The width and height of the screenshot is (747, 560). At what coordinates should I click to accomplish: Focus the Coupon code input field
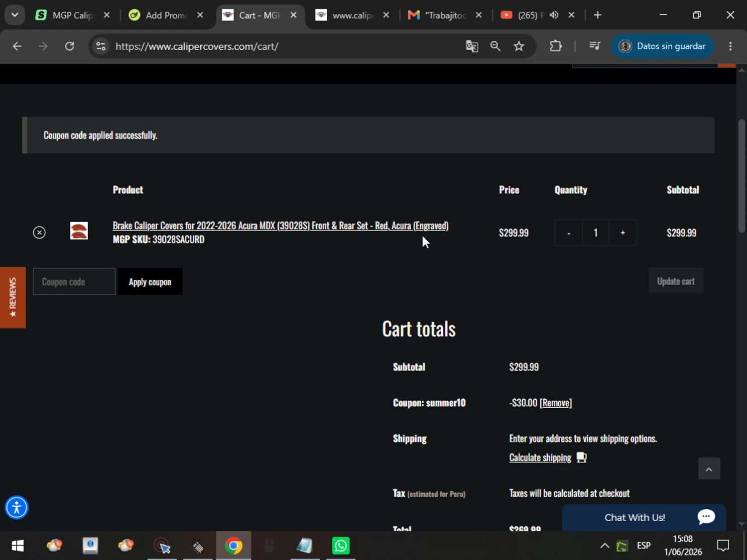click(74, 281)
